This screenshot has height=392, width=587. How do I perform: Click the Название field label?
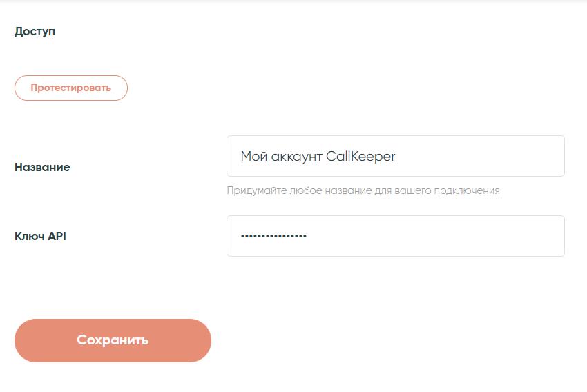point(42,167)
